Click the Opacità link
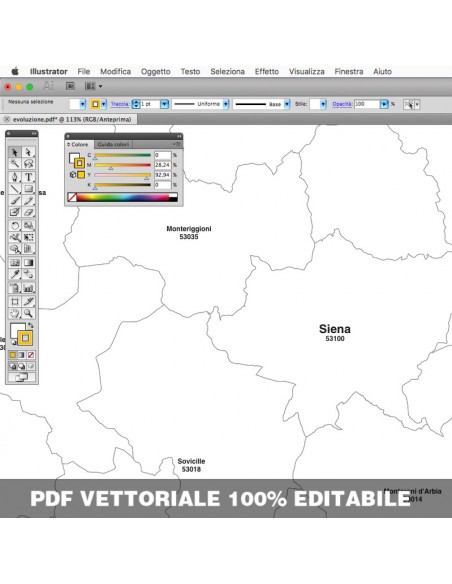 coord(342,104)
